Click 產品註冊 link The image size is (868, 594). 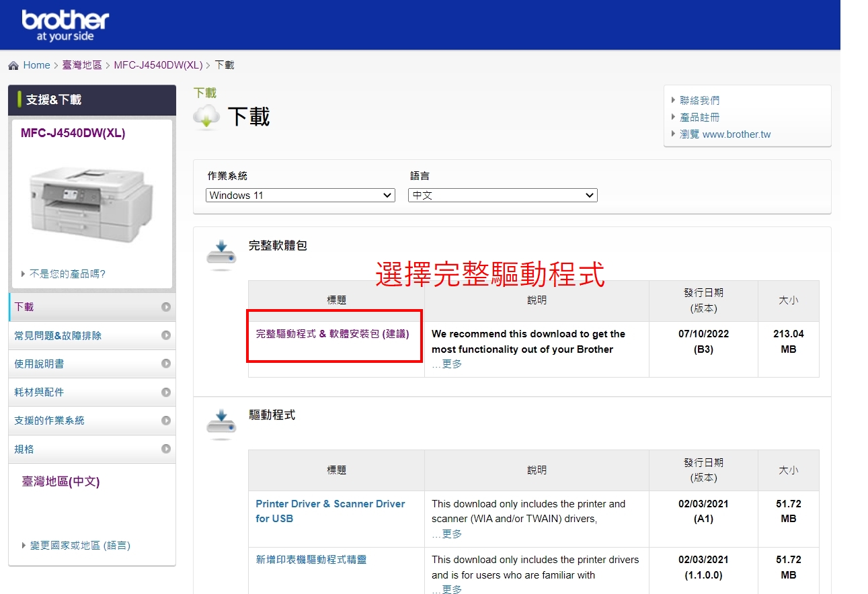[699, 117]
